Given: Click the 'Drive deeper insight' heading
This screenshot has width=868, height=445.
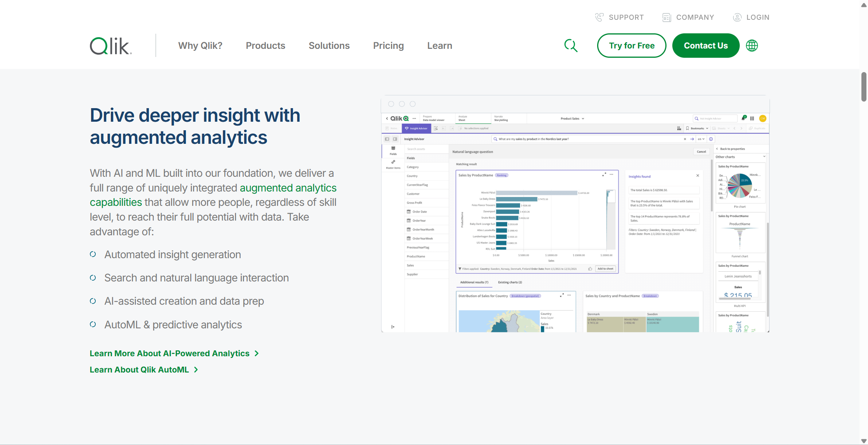Looking at the screenshot, I should (x=195, y=126).
